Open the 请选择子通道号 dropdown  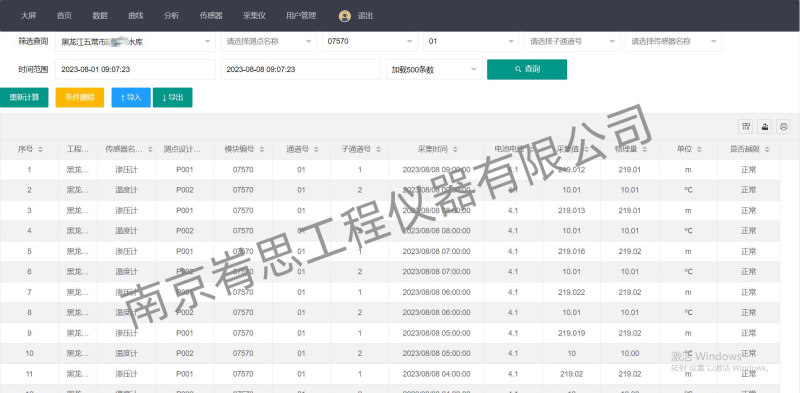(572, 41)
